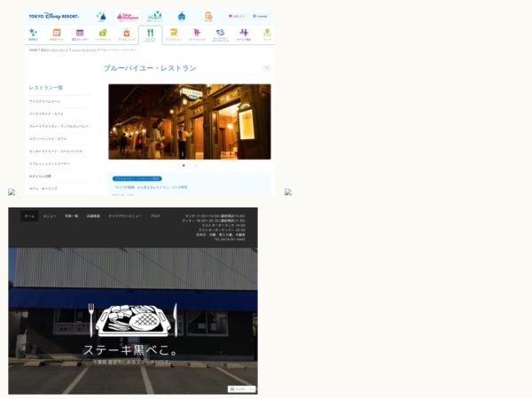Select the ホーム tab on steak site
532x399 pixels.
(x=29, y=216)
